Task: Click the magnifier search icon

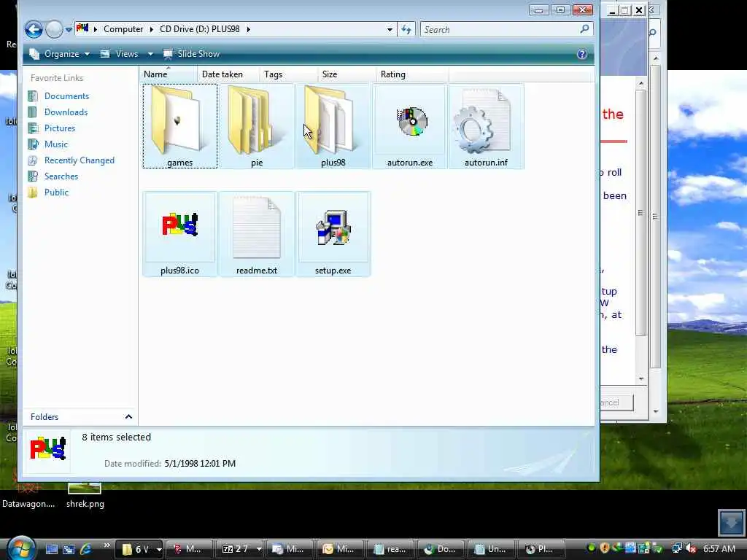Action: (x=584, y=29)
